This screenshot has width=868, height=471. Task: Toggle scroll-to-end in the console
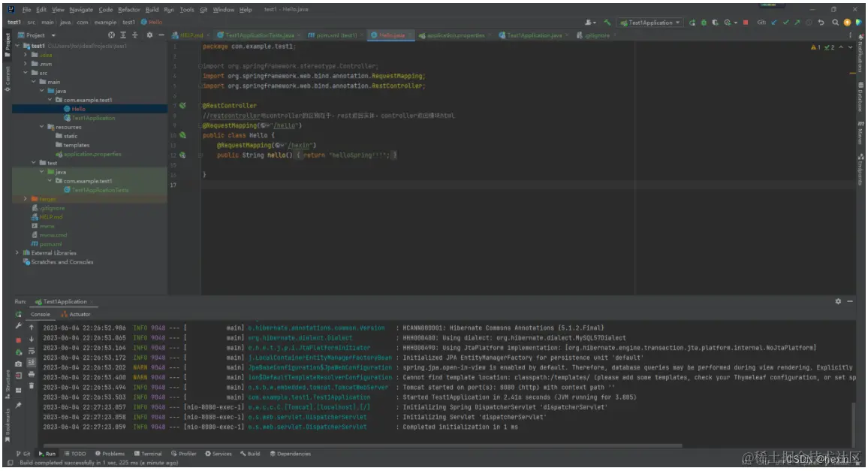(x=32, y=362)
